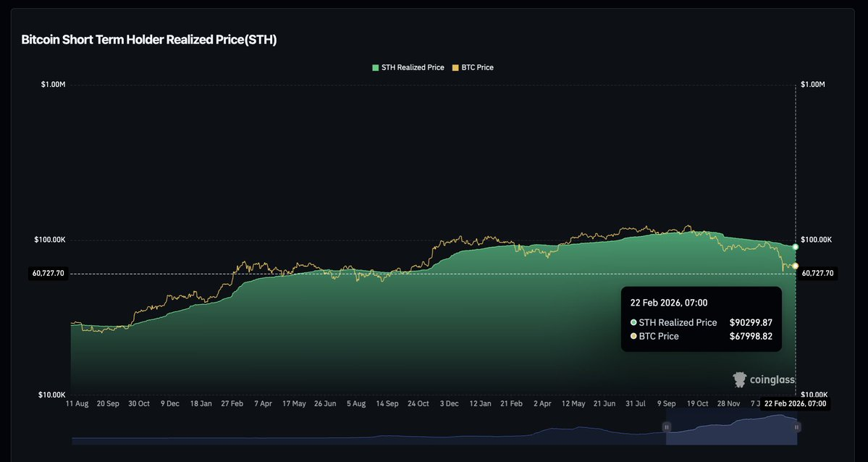Image resolution: width=868 pixels, height=462 pixels.
Task: Toggle the BTC Price series label
Action: pos(477,67)
